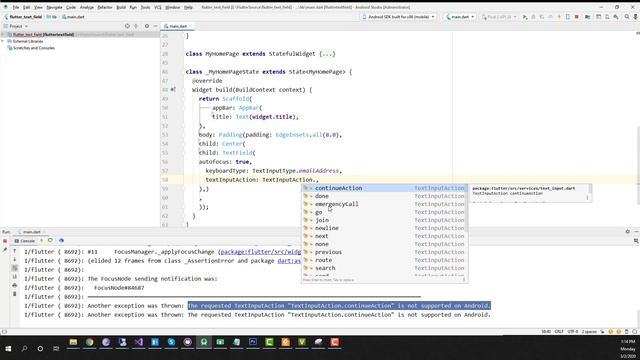Click the print icon in console sidebar
Image resolution: width=640 pixels, height=360 pixels.
click(x=15, y=285)
